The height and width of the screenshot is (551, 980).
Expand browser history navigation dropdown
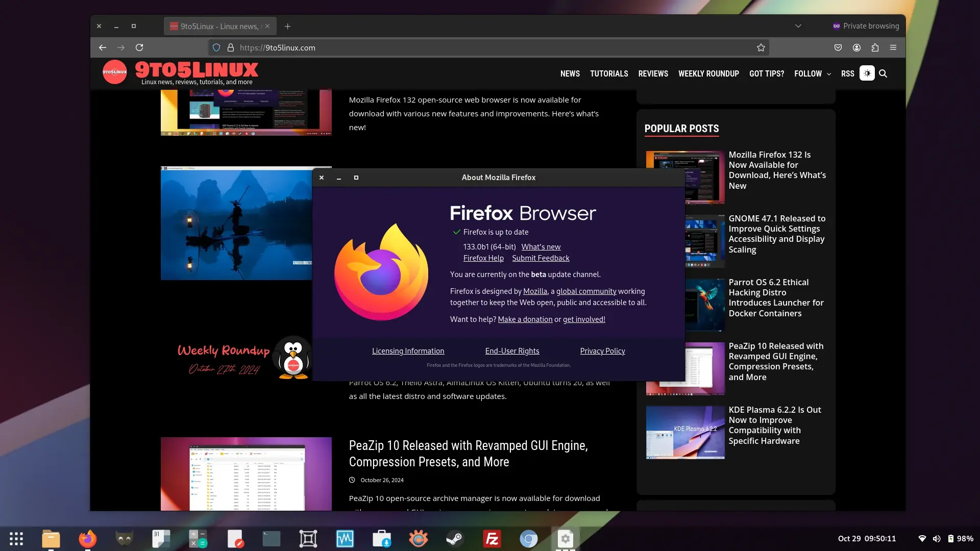pyautogui.click(x=798, y=26)
